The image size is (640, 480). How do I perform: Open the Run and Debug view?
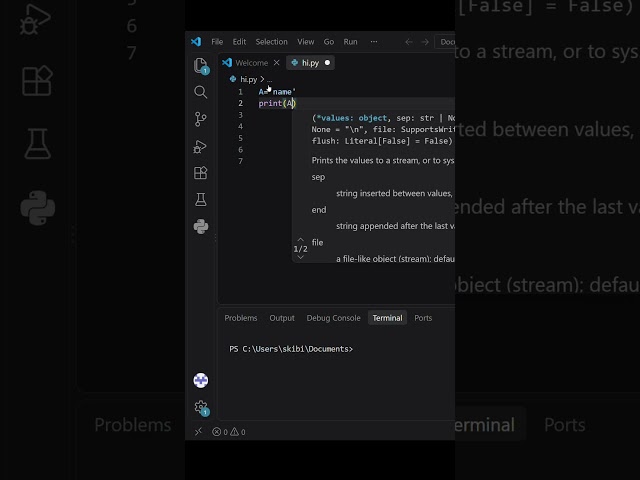pos(200,147)
